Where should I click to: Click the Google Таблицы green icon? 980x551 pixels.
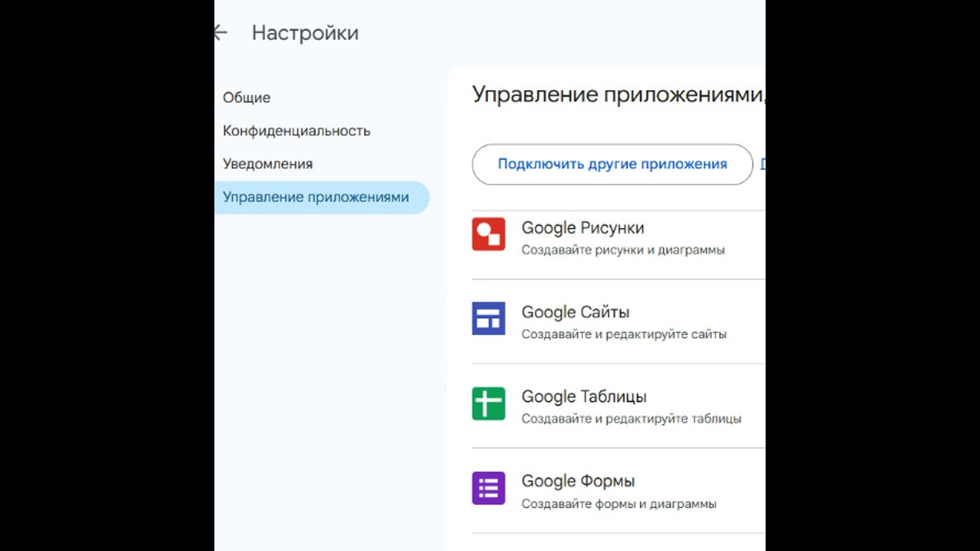point(488,403)
